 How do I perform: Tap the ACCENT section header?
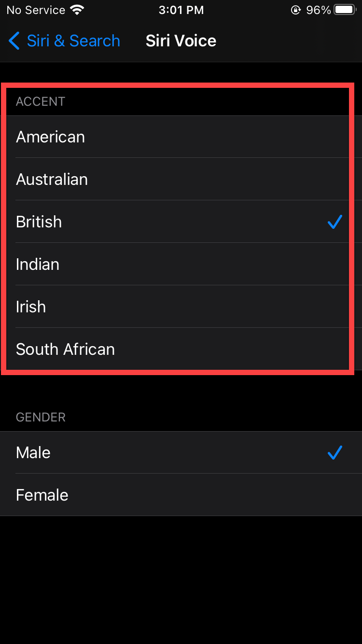41,101
